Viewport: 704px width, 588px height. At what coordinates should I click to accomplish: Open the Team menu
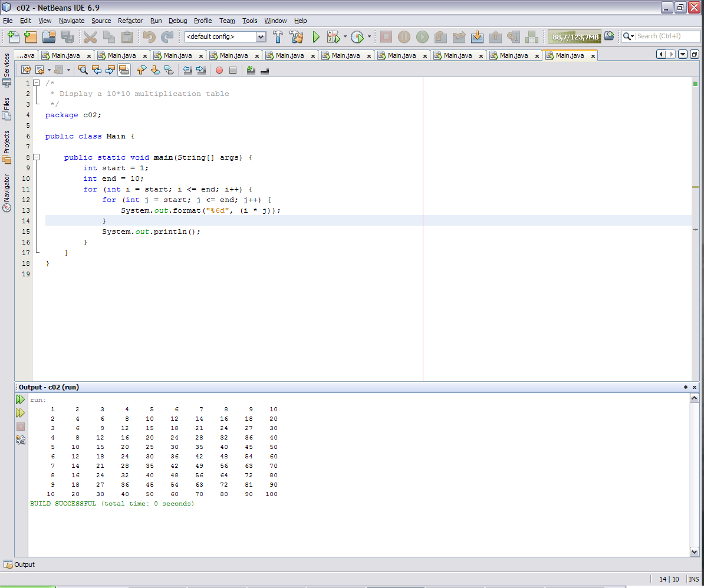(227, 21)
